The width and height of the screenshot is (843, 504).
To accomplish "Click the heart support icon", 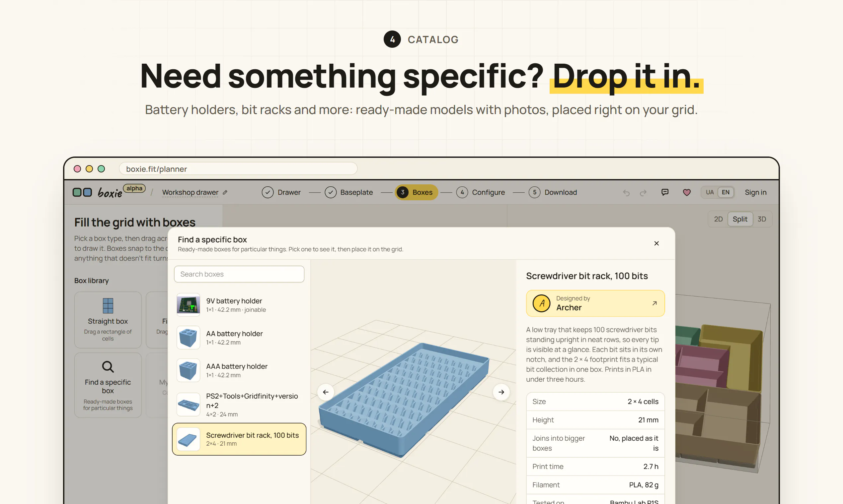I will point(687,192).
